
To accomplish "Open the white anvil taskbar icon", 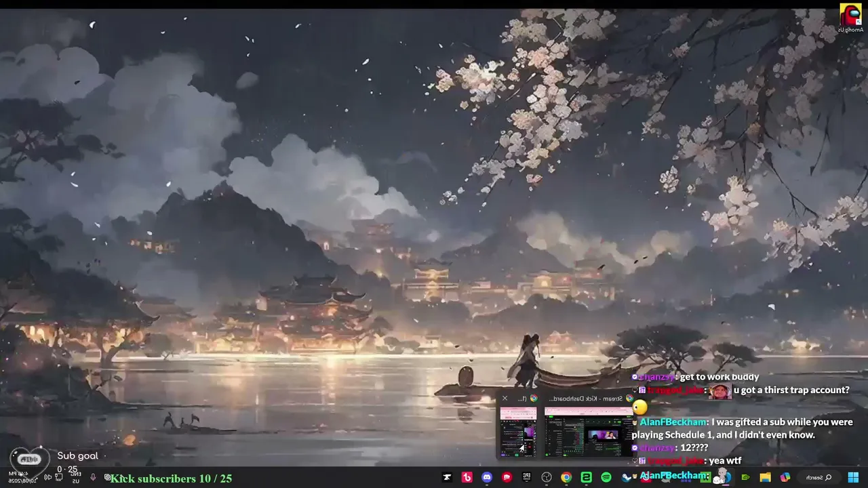I will point(447,477).
